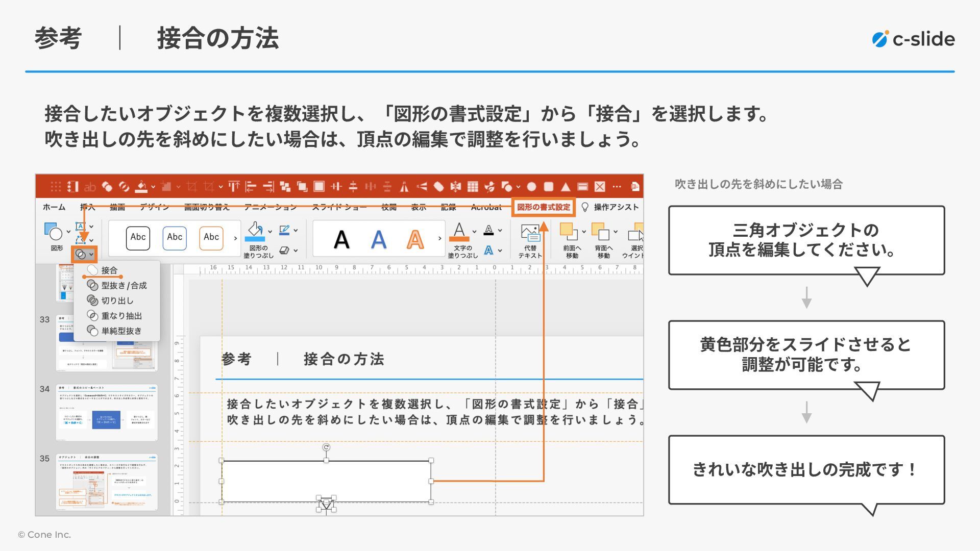Select 接合 (Union) from merge menu
This screenshot has width=980, height=551.
click(x=109, y=270)
